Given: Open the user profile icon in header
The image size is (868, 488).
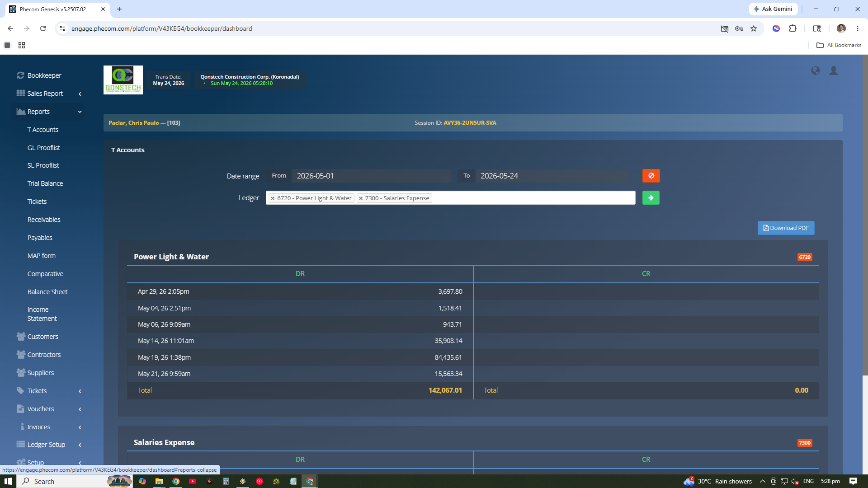Looking at the screenshot, I should [834, 70].
